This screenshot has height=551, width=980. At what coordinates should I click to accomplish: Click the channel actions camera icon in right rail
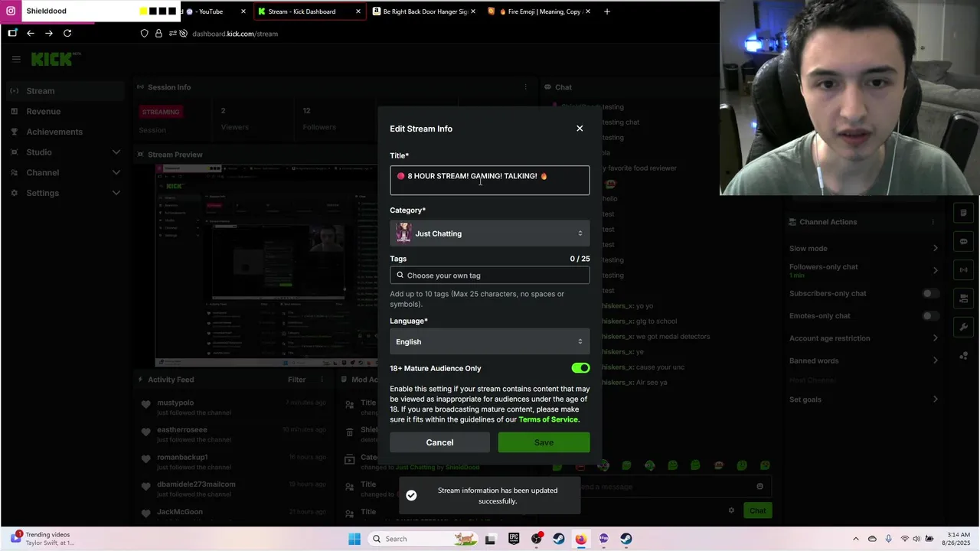[963, 299]
